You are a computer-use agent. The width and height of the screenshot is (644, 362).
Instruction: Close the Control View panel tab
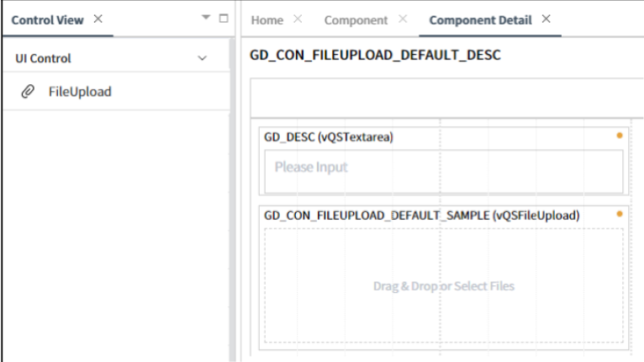(x=98, y=19)
